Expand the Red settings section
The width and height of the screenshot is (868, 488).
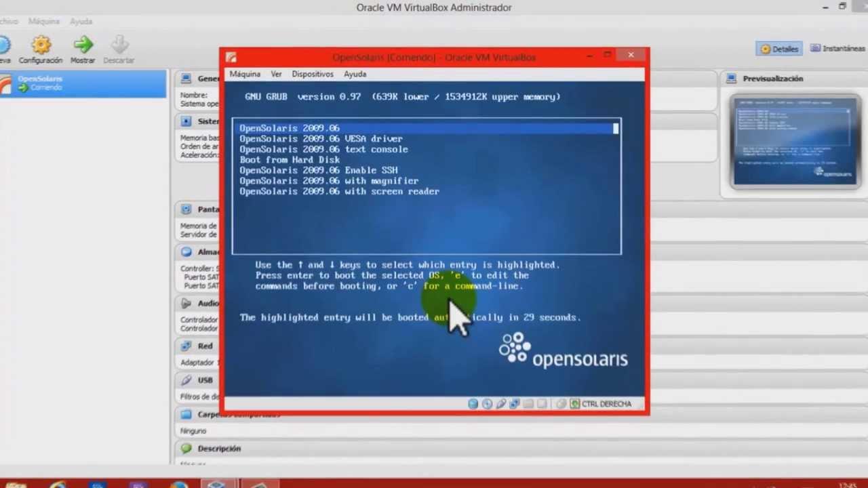[205, 346]
